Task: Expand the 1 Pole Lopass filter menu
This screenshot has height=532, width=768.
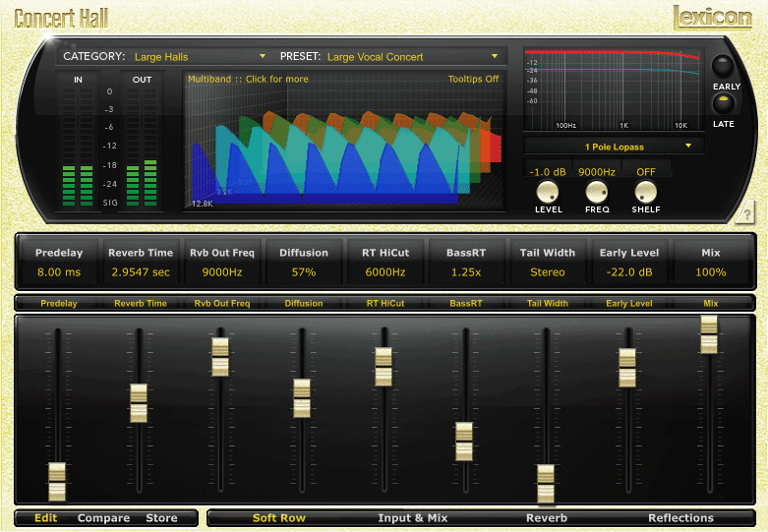Action: [x=615, y=147]
